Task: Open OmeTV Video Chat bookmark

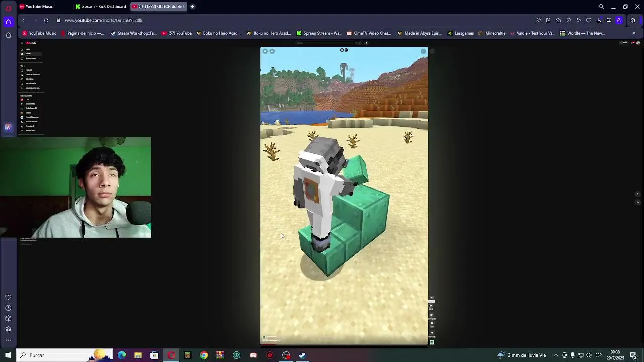Action: pos(369,33)
